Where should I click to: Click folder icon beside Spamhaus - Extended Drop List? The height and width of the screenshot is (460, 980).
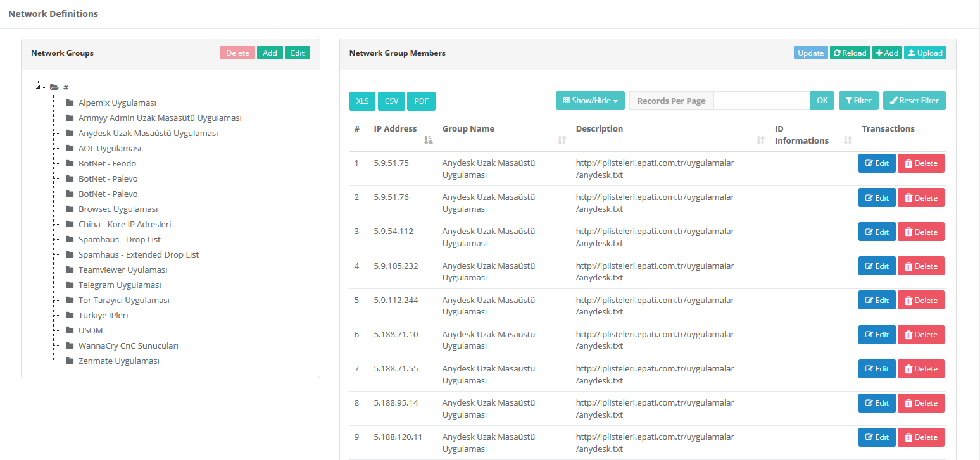pos(70,254)
